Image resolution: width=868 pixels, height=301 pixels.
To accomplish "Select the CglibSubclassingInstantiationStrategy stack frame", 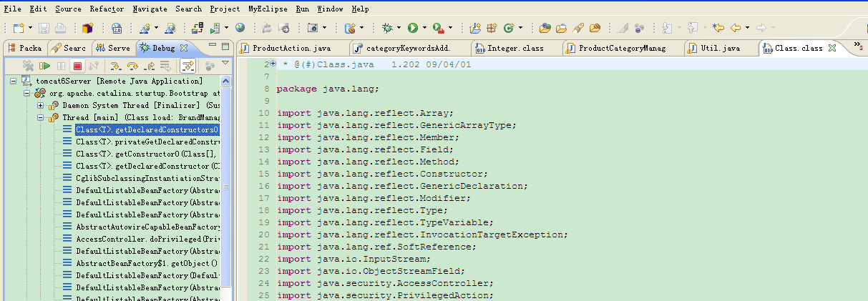I will pos(147,179).
